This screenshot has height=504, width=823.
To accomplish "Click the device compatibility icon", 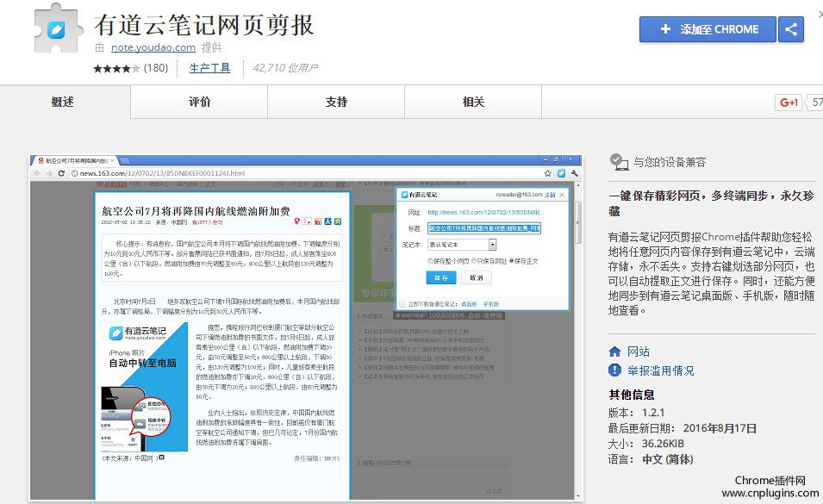I will [x=620, y=162].
